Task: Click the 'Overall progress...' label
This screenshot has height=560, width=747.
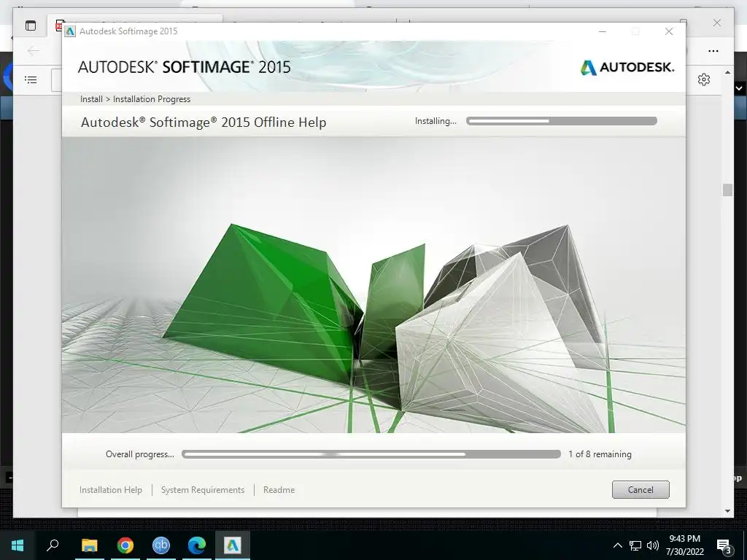Action: pyautogui.click(x=139, y=454)
